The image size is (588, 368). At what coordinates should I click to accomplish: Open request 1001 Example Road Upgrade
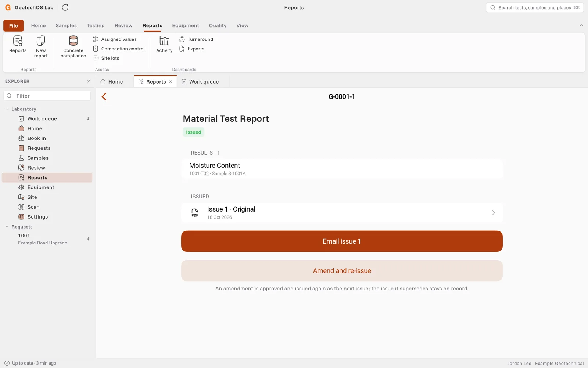click(x=47, y=239)
